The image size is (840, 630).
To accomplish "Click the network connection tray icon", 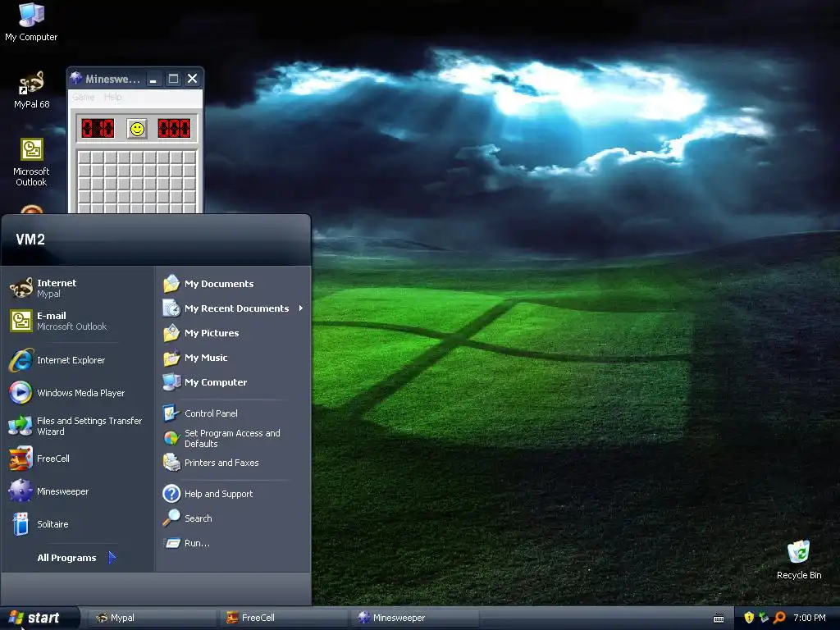I will click(764, 618).
